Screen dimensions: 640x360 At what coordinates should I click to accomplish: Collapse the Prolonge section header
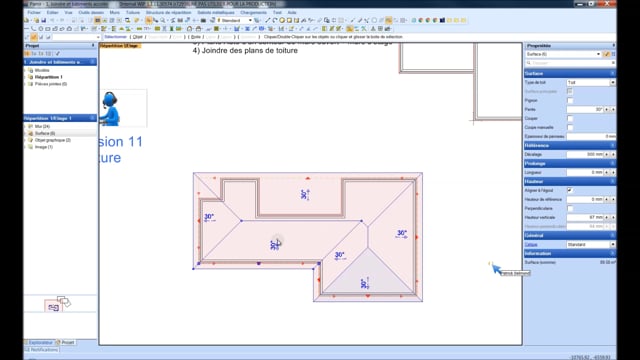pyautogui.click(x=612, y=164)
